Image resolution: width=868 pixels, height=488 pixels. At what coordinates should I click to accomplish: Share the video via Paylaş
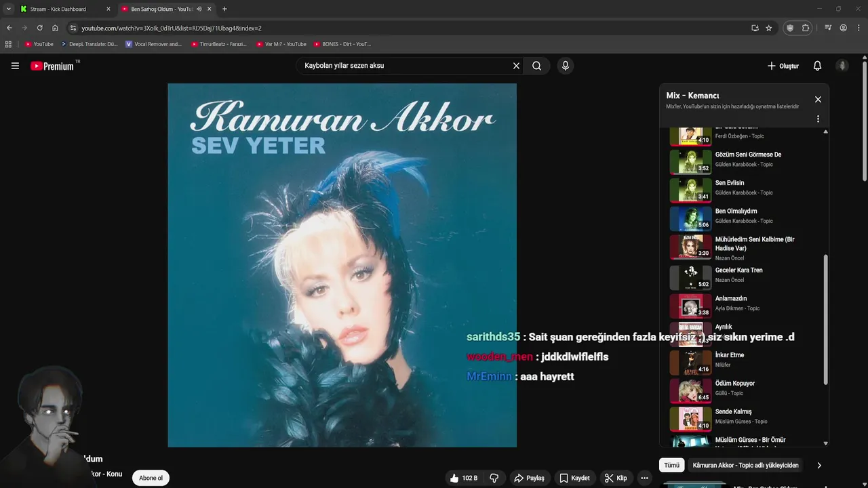pos(529,478)
